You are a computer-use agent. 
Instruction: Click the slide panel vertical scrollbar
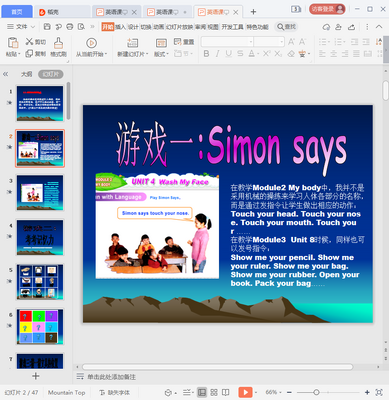point(68,101)
